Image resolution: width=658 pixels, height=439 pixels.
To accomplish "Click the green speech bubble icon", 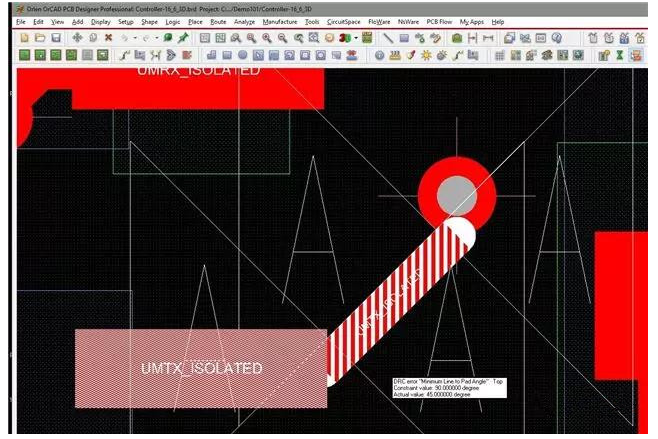I will [x=168, y=38].
